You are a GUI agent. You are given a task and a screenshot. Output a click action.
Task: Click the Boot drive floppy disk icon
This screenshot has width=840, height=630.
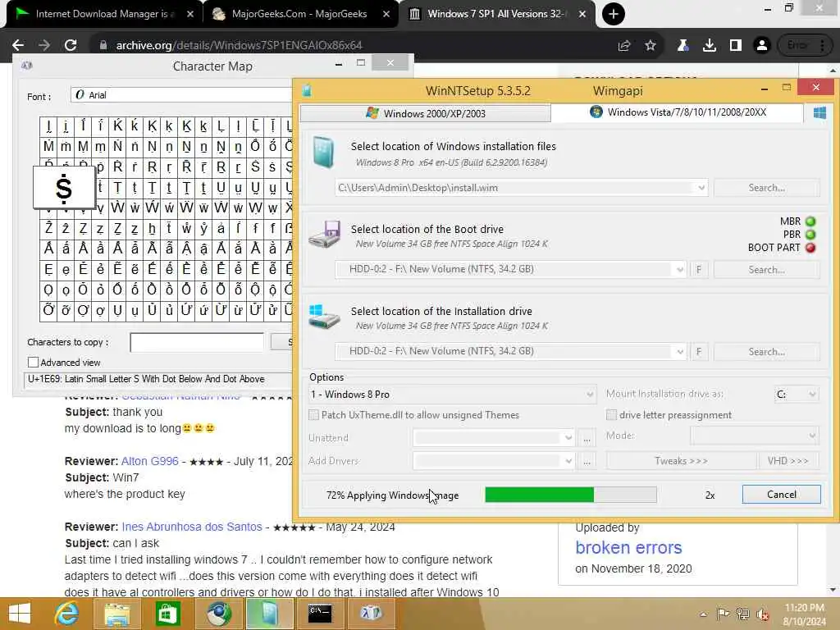coord(325,234)
